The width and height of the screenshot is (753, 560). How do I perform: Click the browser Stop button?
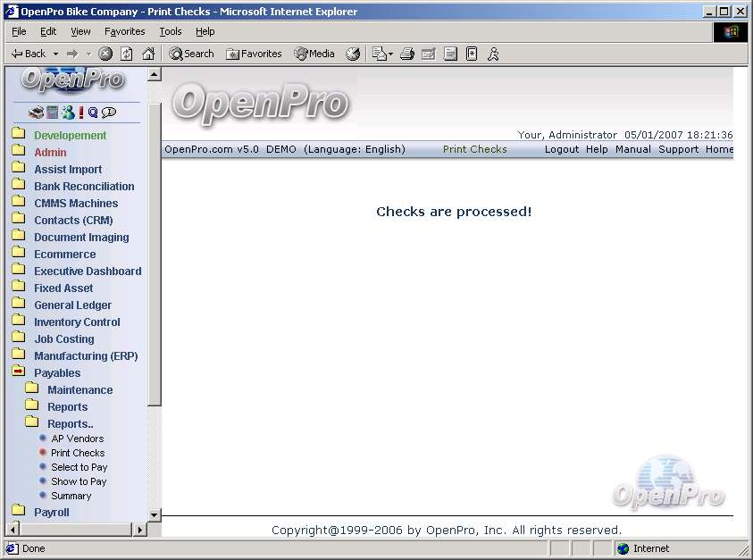pyautogui.click(x=105, y=54)
